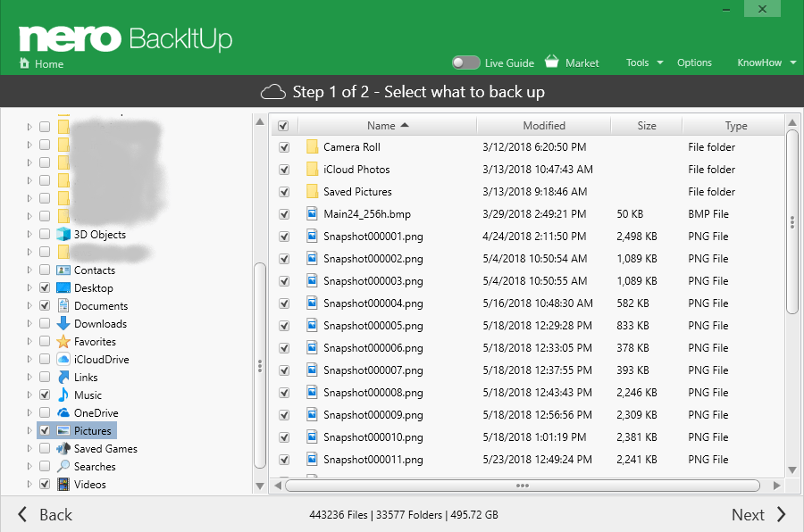Click the Home house icon
804x532 pixels.
24,63
